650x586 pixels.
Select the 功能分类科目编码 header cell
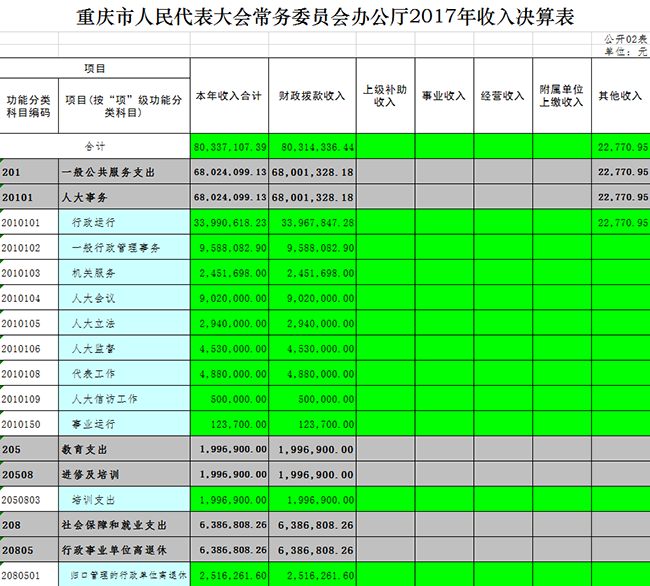[x=29, y=107]
